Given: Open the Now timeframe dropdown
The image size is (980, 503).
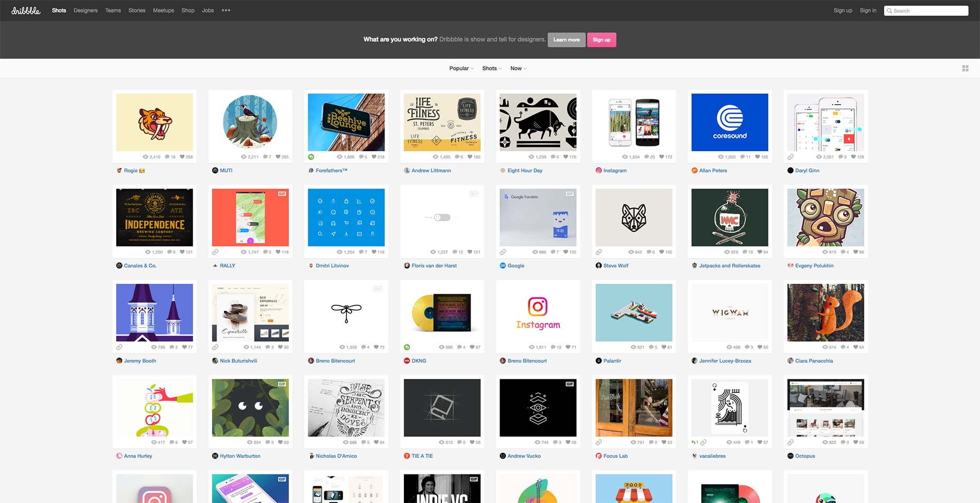Looking at the screenshot, I should pyautogui.click(x=519, y=68).
